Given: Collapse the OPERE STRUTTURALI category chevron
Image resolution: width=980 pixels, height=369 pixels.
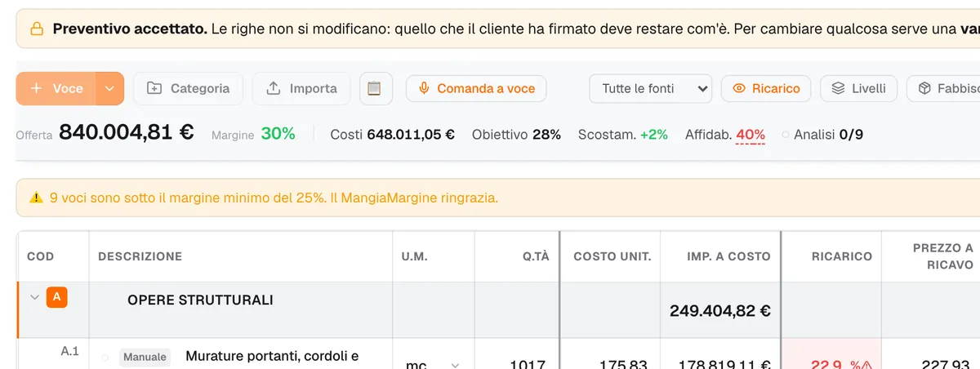Looking at the screenshot, I should (34, 297).
